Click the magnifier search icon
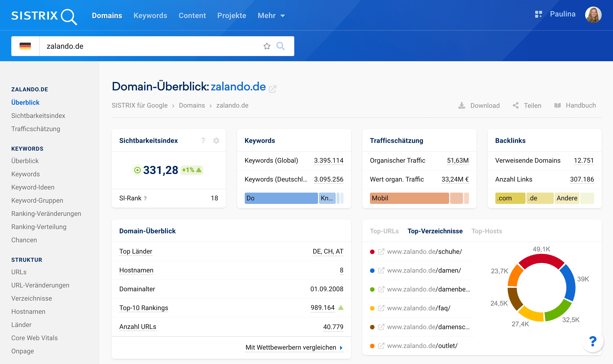 (x=281, y=46)
